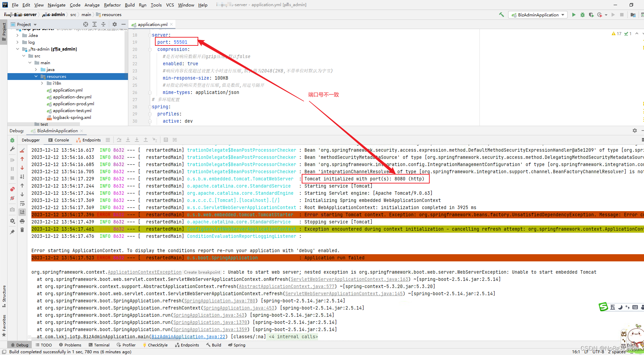Viewport: 644px width, 355px height.
Task: Collapse the resources folder
Action: point(36,76)
